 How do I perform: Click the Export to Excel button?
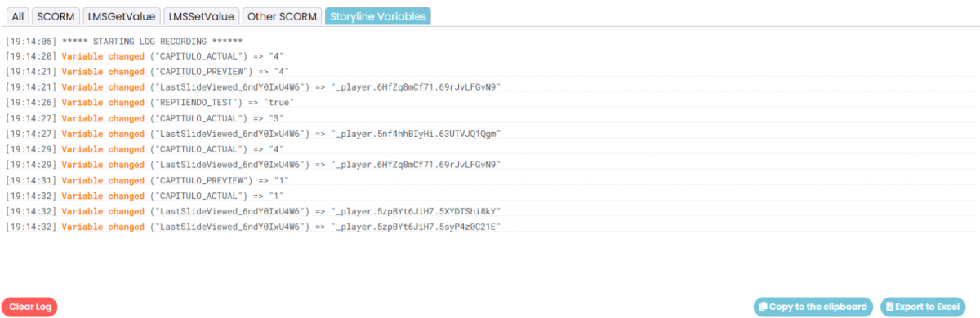[x=921, y=307]
